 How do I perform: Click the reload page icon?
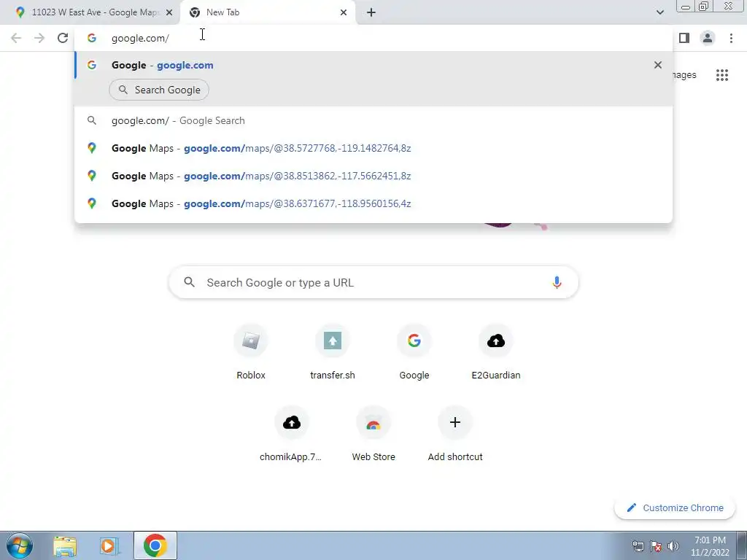(63, 38)
